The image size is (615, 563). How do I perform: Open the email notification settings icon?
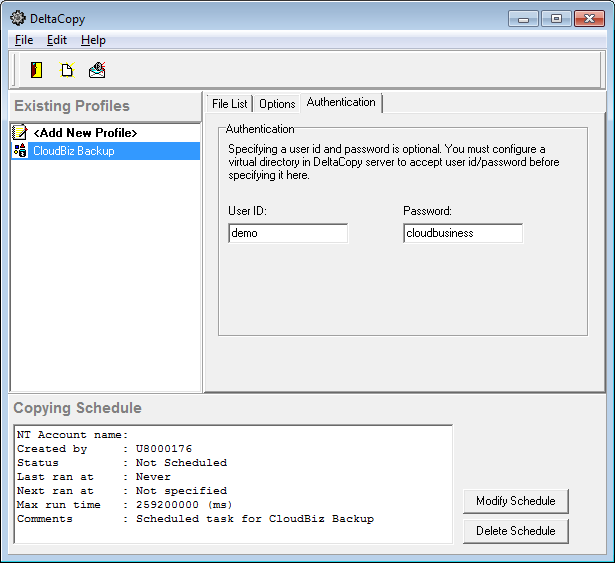(97, 70)
